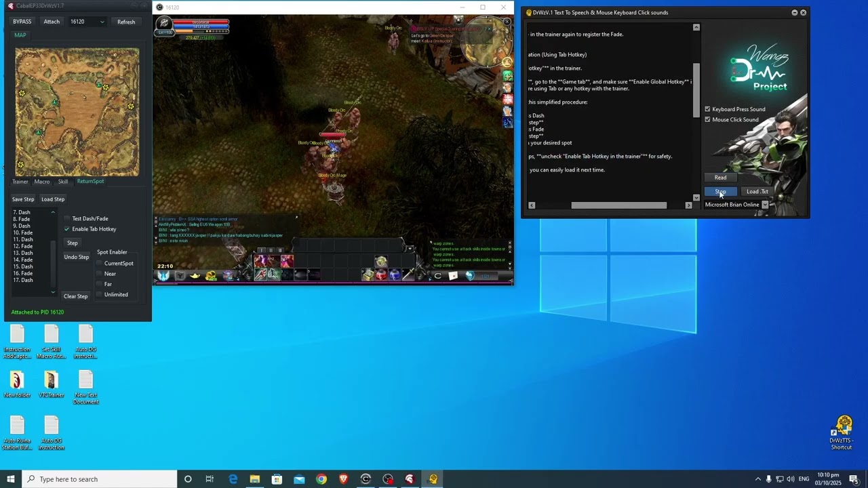Click the Load .Txt button
Image resolution: width=868 pixels, height=488 pixels.
point(757,192)
